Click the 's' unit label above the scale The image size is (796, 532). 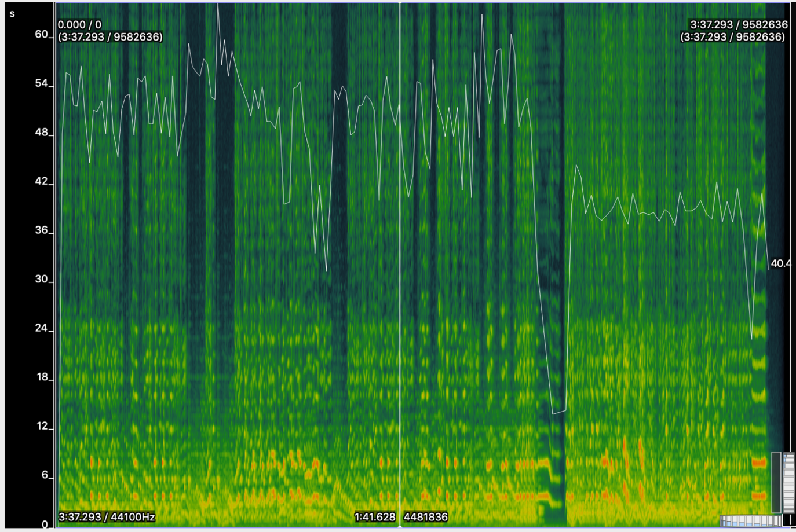pos(12,13)
